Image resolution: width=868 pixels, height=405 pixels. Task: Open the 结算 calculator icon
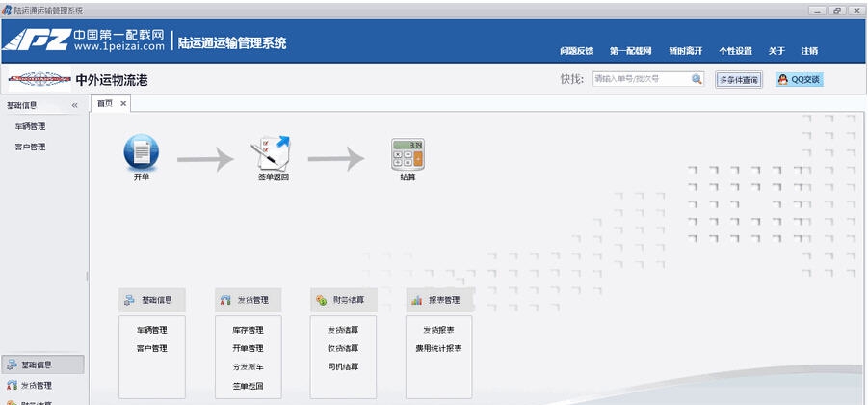click(408, 154)
